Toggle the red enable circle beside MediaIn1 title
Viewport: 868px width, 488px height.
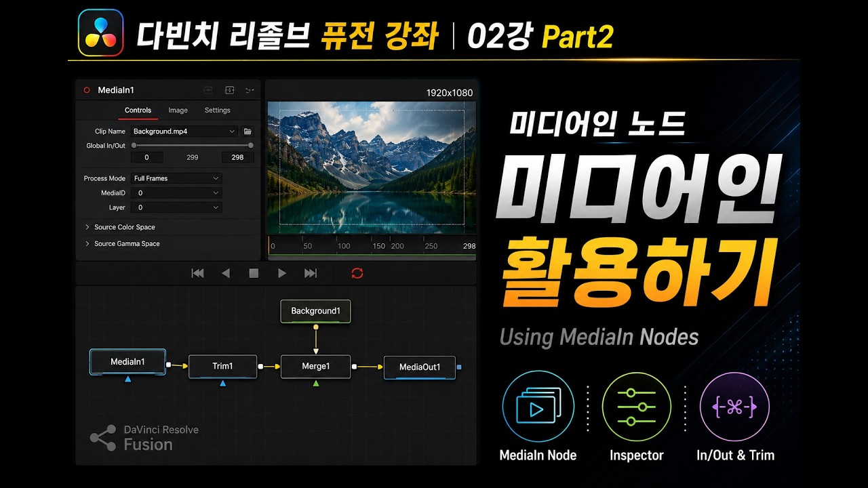point(86,90)
